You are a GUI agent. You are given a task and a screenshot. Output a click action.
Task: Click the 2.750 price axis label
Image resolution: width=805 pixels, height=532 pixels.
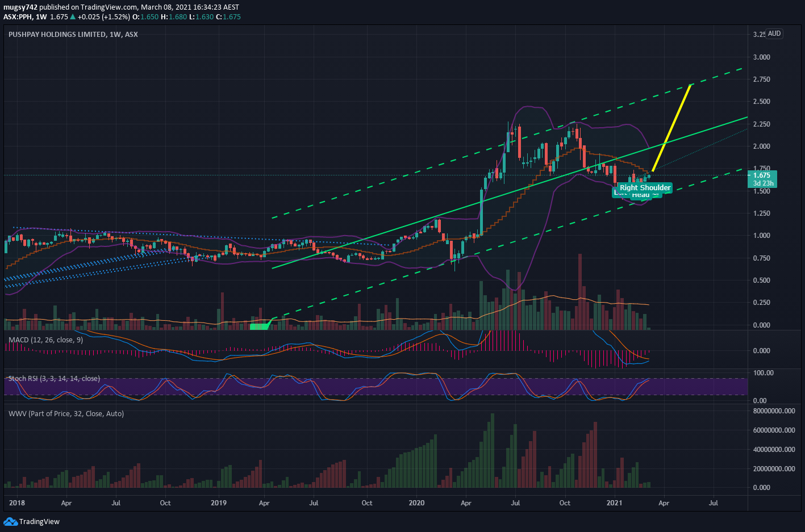pyautogui.click(x=761, y=79)
